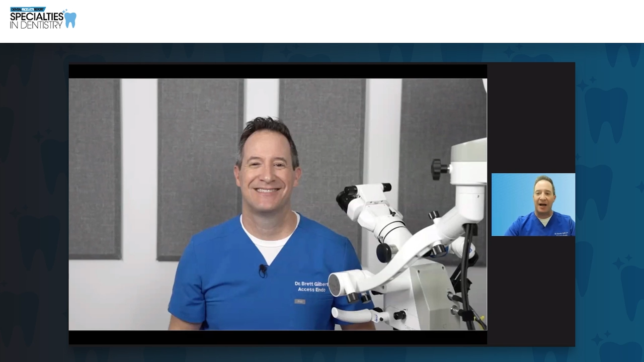Select the small speaker webcam thumbnail
The height and width of the screenshot is (362, 644).
533,205
